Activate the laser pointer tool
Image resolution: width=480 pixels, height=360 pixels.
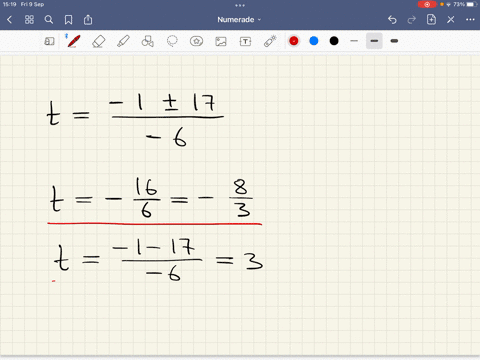270,41
